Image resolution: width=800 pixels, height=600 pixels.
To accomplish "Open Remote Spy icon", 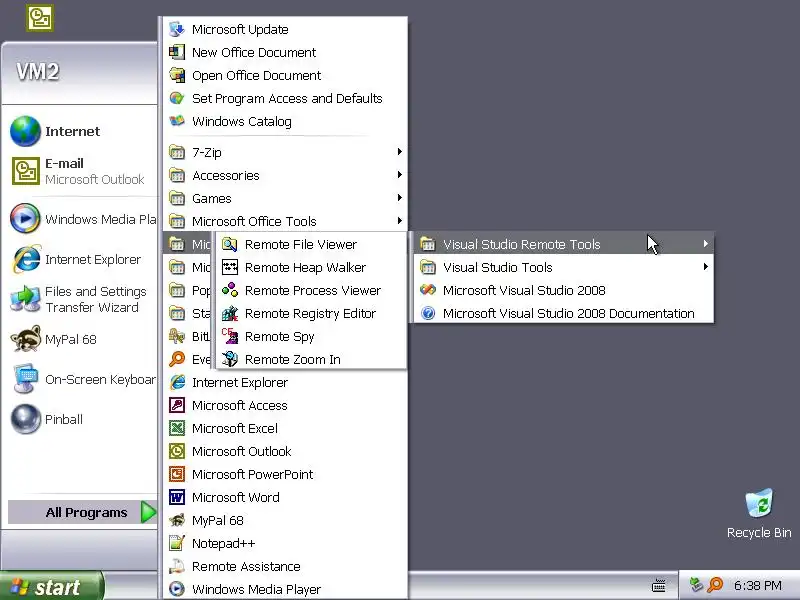I will [x=230, y=336].
